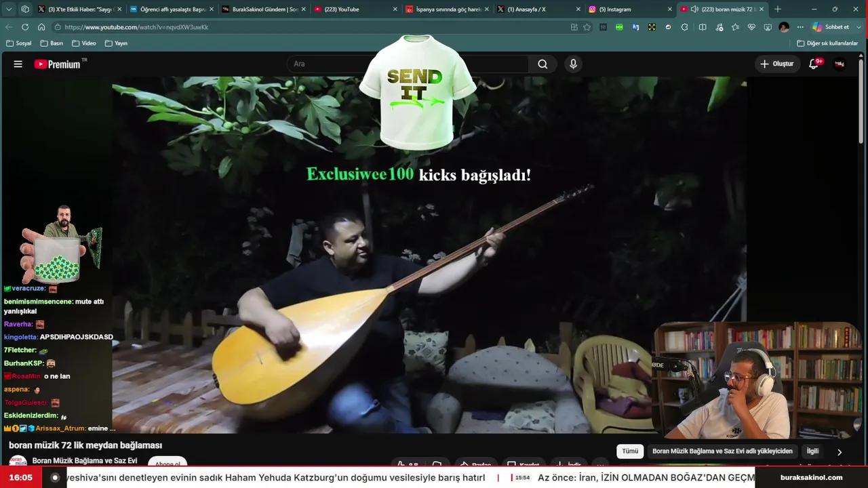Click the username benimismimsencene in chat
Viewport: 868px width, 488px height.
pos(37,302)
